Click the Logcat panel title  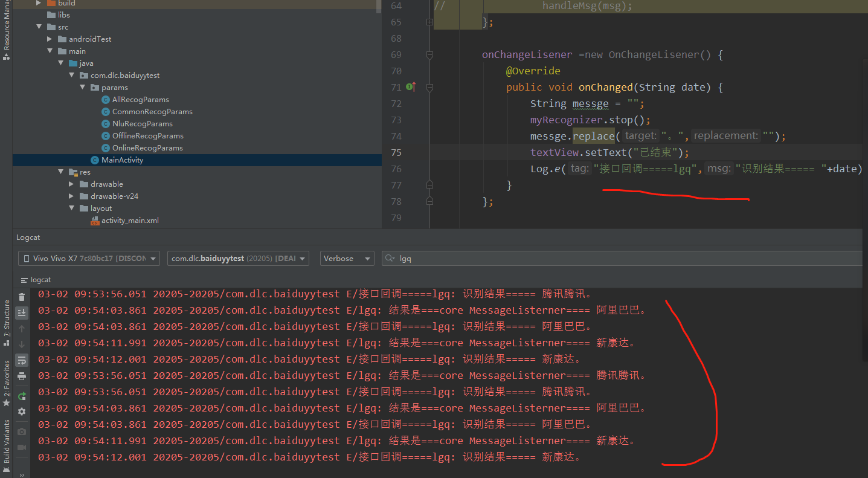click(x=28, y=237)
